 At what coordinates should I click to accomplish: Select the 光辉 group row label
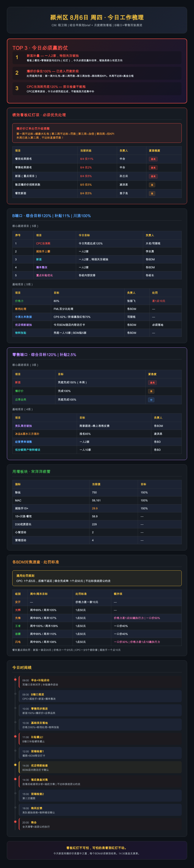click(x=18, y=610)
